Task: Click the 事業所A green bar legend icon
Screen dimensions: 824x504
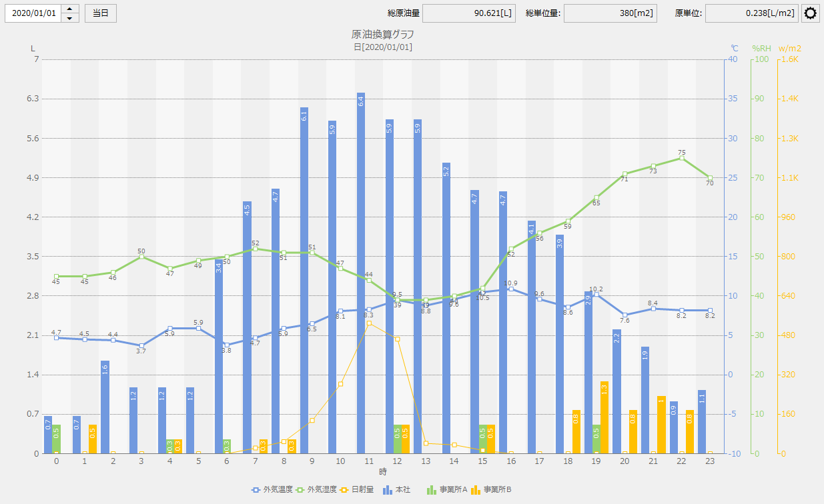Action: pos(432,490)
